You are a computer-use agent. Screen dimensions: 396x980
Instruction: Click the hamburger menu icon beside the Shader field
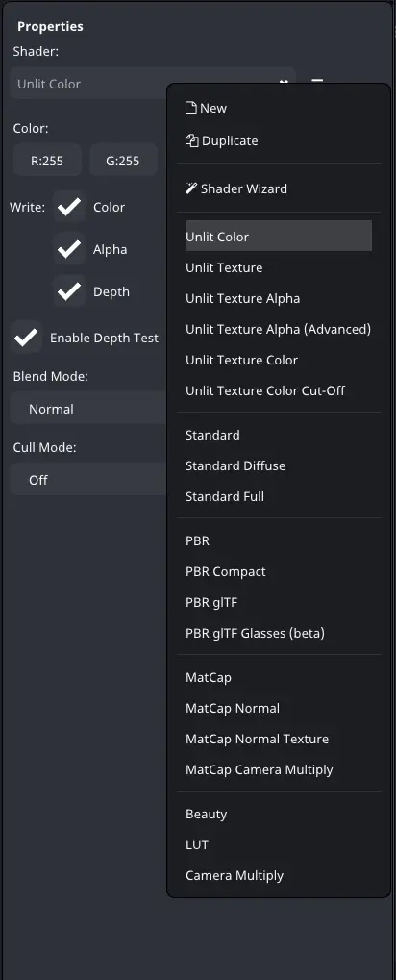(317, 81)
